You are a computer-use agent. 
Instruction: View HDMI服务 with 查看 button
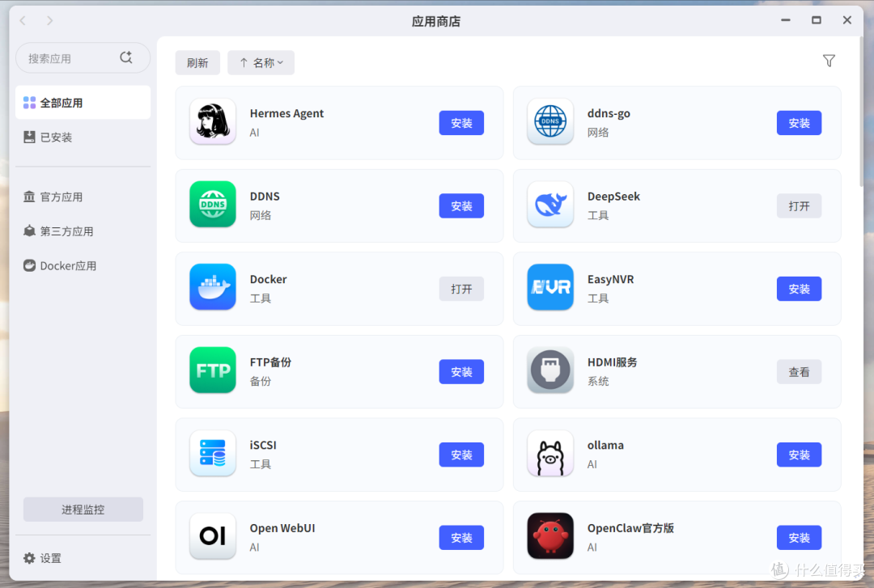click(799, 372)
